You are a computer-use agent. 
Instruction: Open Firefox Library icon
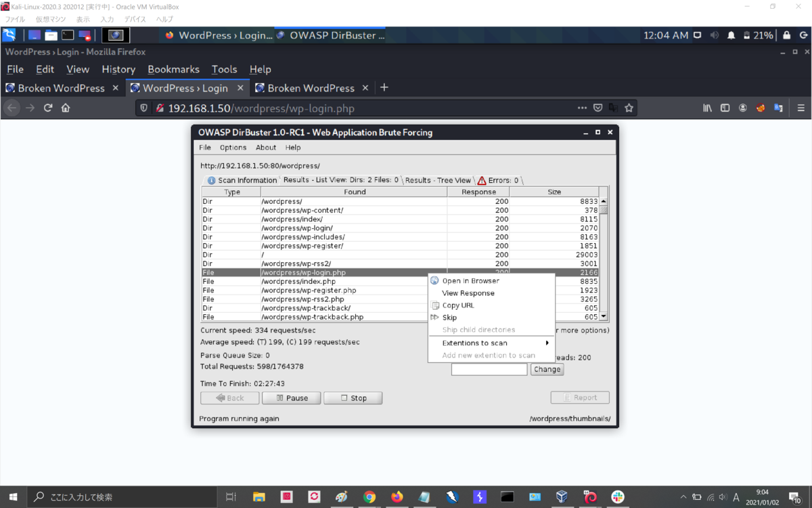[x=707, y=108]
